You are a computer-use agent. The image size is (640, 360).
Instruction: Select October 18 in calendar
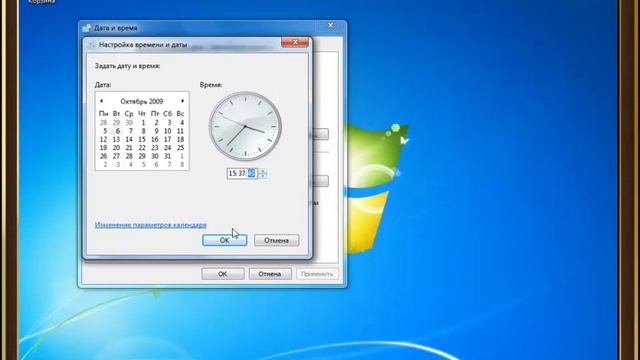[180, 140]
